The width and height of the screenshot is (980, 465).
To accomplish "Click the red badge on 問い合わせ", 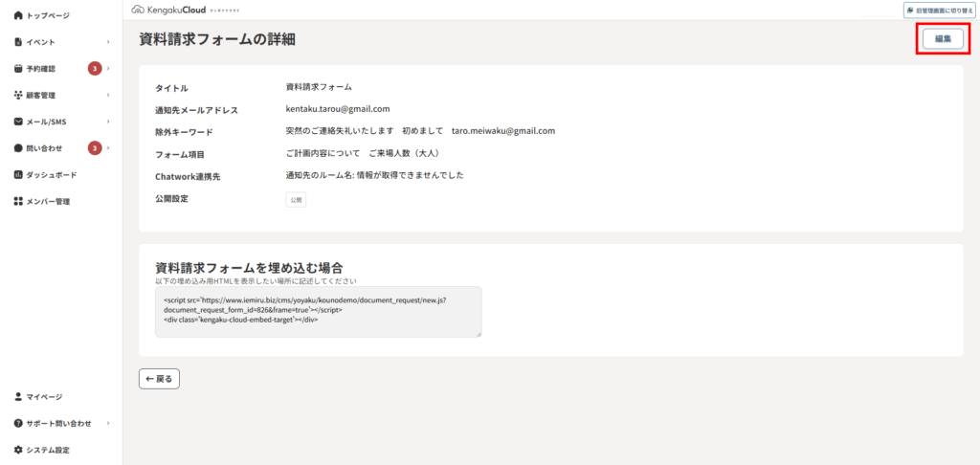I will click(x=94, y=148).
